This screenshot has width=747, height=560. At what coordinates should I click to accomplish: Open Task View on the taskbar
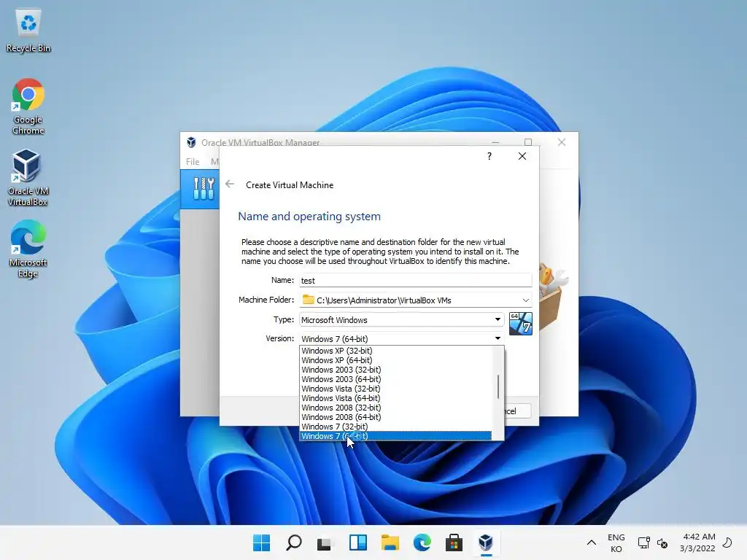coord(325,542)
